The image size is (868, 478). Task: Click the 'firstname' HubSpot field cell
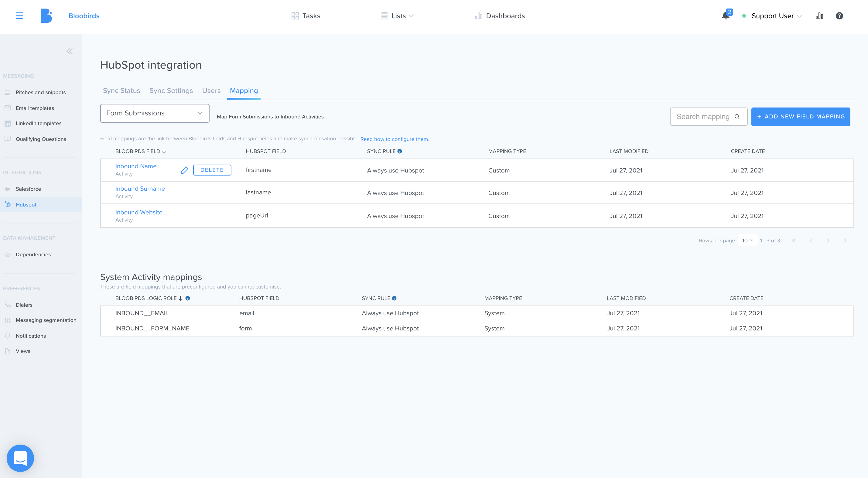tap(258, 170)
